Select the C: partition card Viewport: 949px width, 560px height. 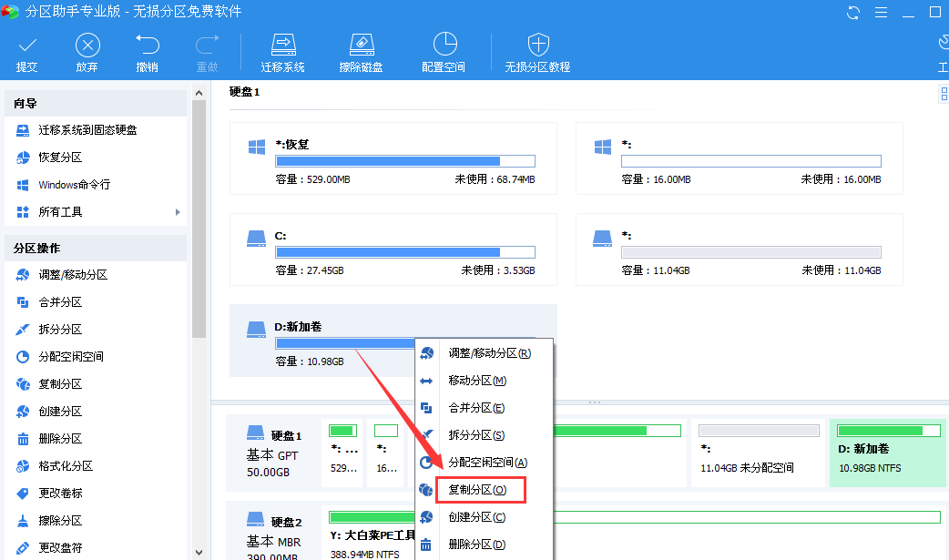(x=393, y=249)
